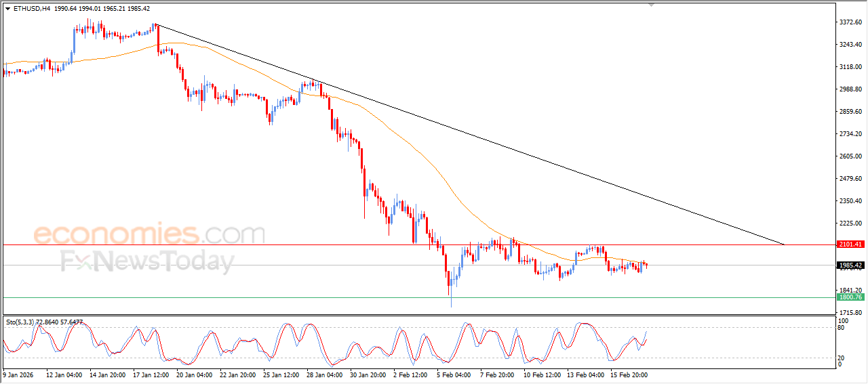Image resolution: width=868 pixels, height=384 pixels.
Task: Click the 28 Jan 04:00 time label
Action: click(324, 375)
